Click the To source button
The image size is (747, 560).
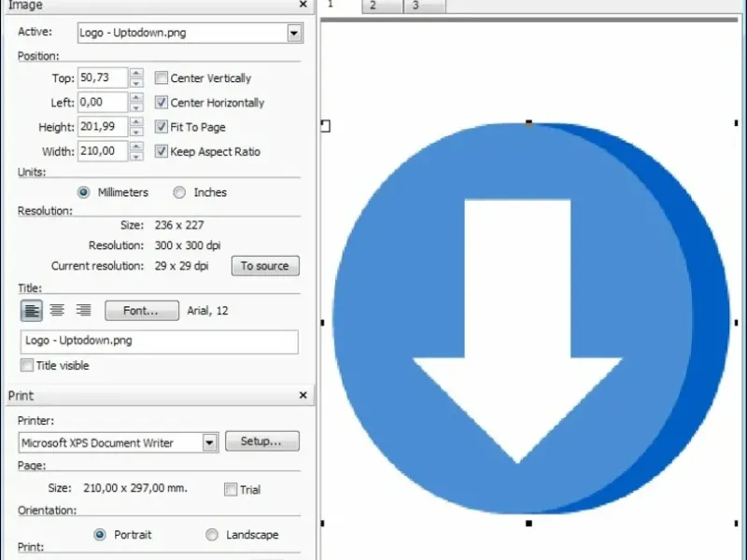pos(265,266)
